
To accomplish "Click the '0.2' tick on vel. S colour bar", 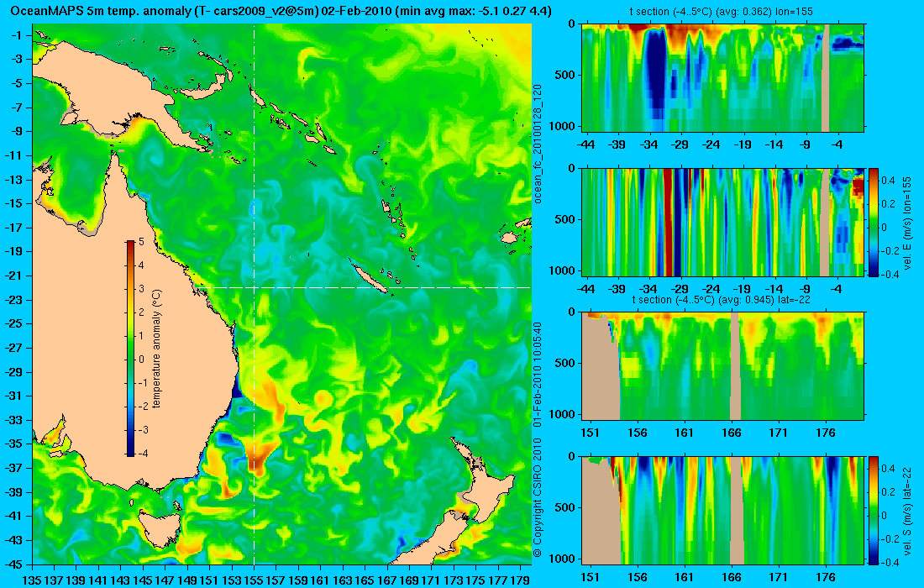I will coord(888,492).
